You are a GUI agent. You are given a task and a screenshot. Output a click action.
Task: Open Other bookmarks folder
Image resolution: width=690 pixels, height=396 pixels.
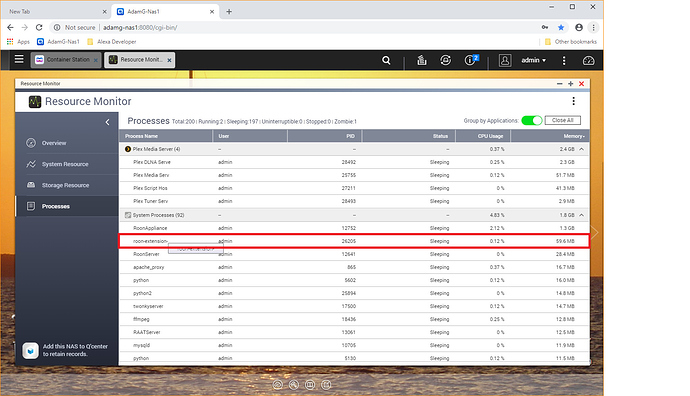click(x=571, y=42)
